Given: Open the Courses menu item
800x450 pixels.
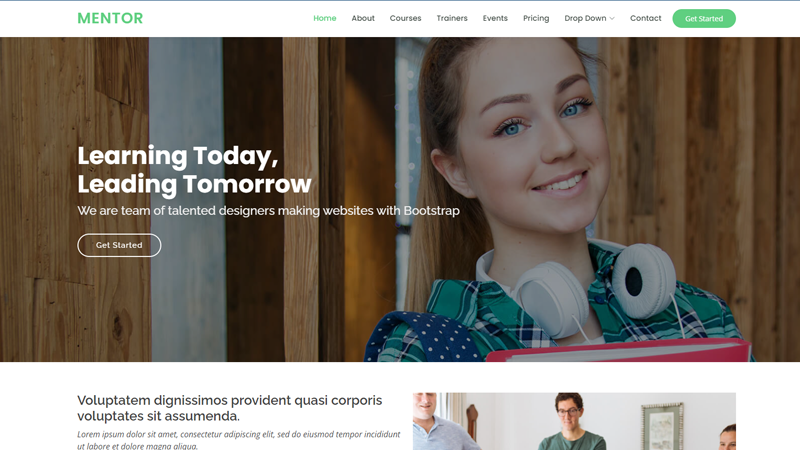Looking at the screenshot, I should (405, 18).
